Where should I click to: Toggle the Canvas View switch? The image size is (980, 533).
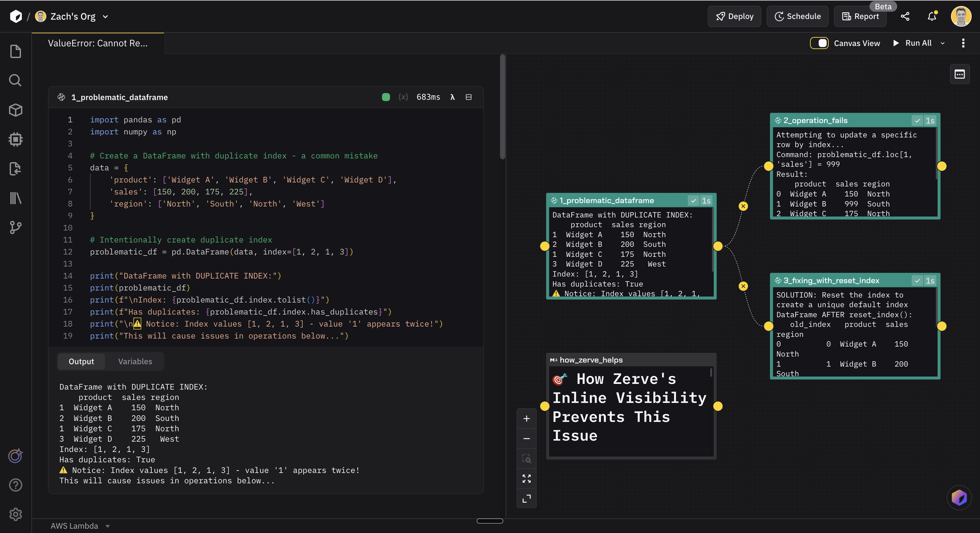tap(819, 43)
